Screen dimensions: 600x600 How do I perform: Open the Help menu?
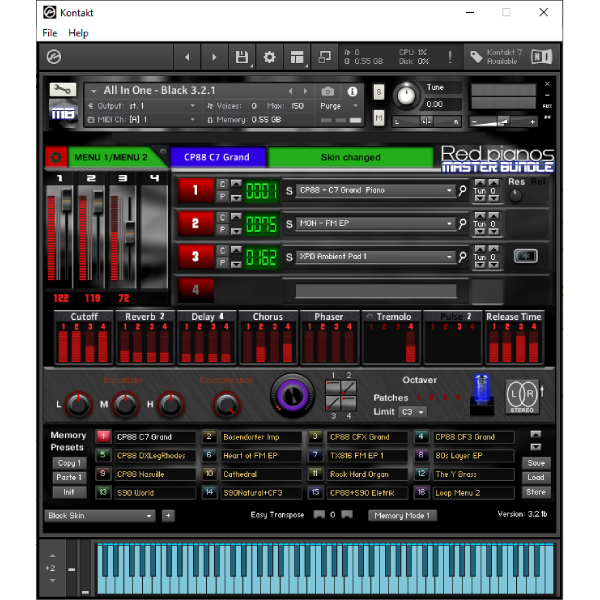(78, 33)
